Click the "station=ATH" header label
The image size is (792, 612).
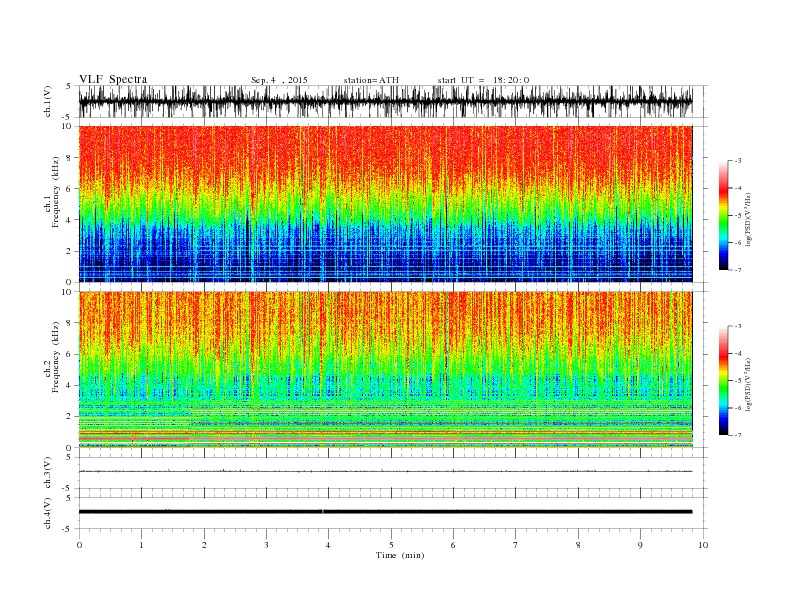371,80
